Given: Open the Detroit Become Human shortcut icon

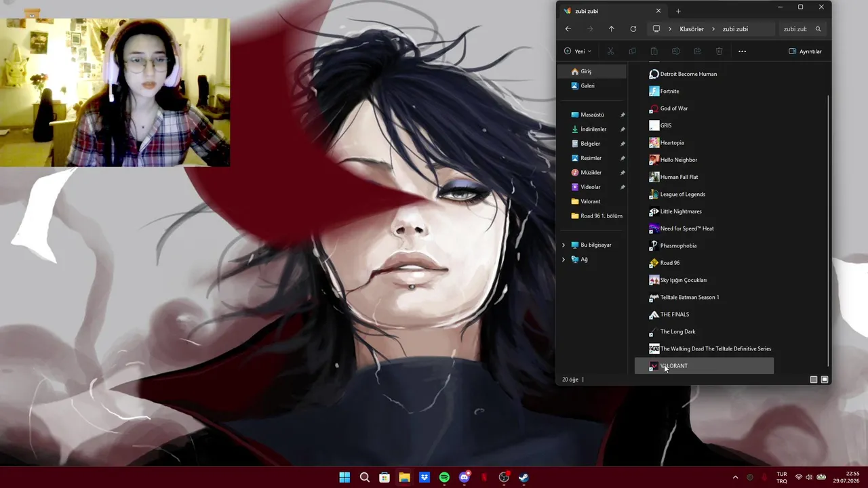Looking at the screenshot, I should 654,74.
